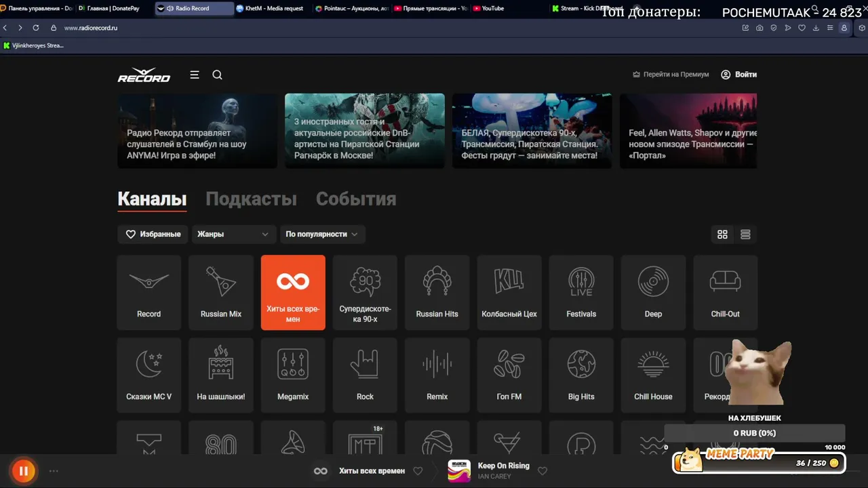
Task: Play the Супердискотека 90-х channel
Action: pos(365,292)
